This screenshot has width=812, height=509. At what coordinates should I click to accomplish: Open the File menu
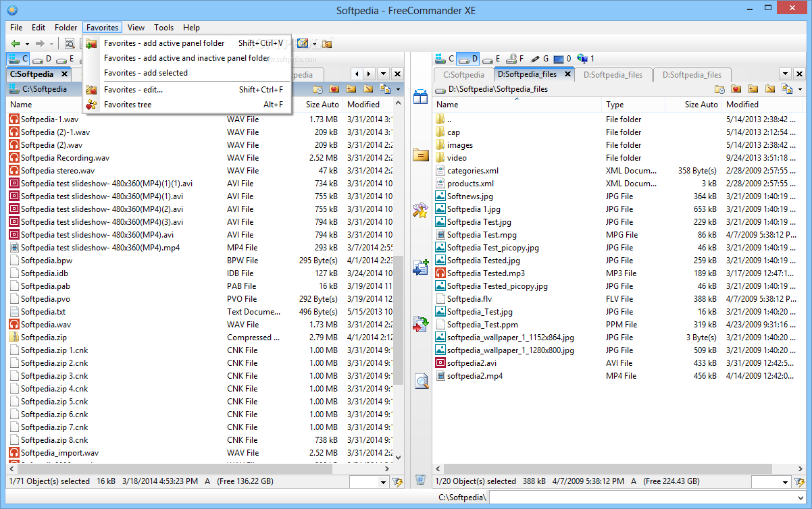coord(16,28)
